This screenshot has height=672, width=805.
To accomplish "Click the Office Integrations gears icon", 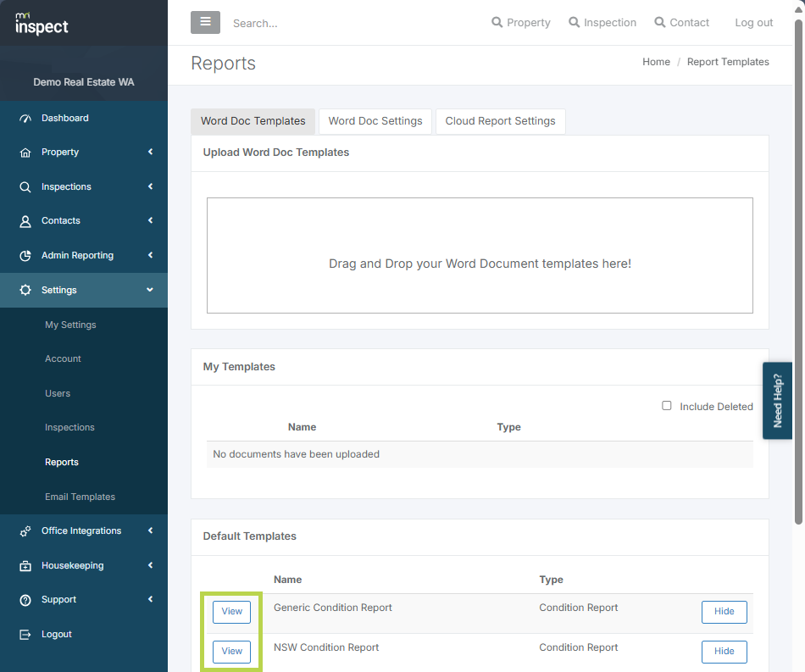I will pos(25,531).
